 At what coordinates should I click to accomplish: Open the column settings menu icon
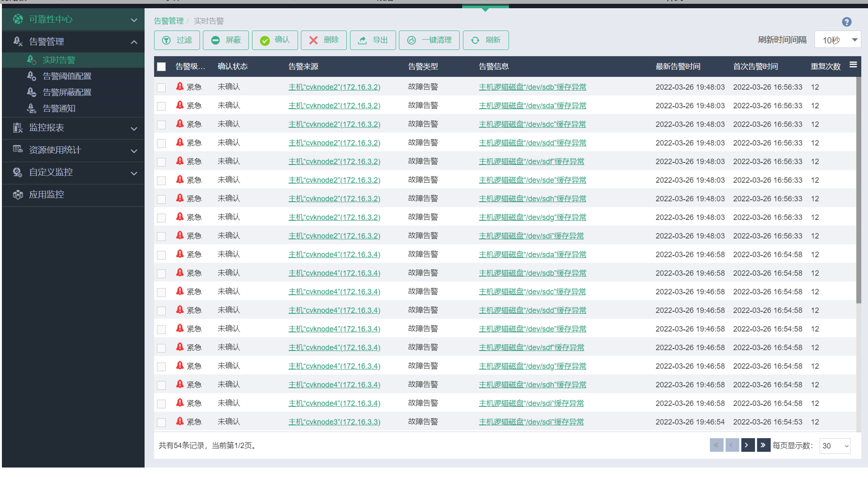coord(853,65)
